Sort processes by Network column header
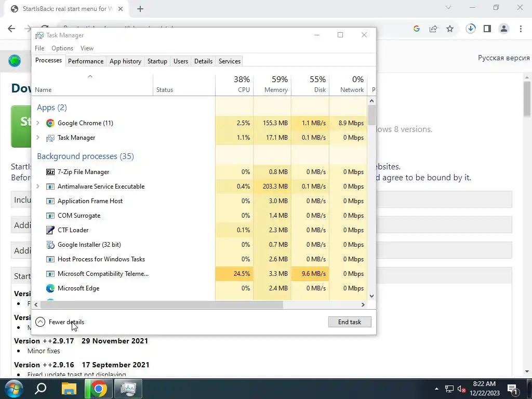Image resolution: width=532 pixels, height=399 pixels. (349, 84)
